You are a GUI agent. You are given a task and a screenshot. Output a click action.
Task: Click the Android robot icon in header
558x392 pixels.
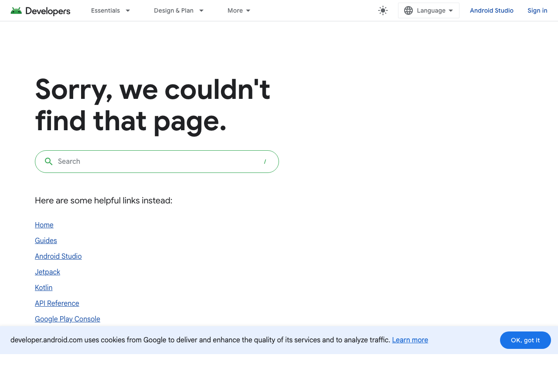point(16,10)
